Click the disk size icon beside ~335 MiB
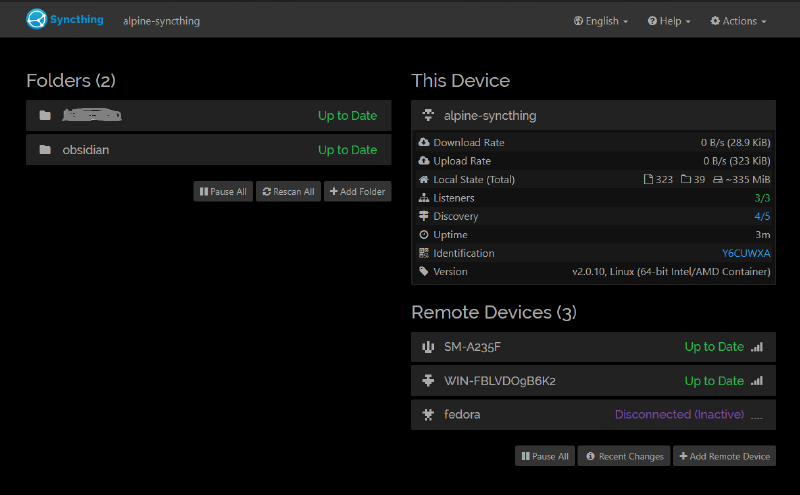Viewport: 800px width, 495px height. coord(718,180)
